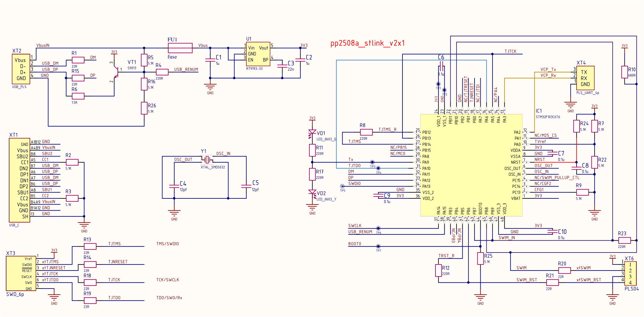Select the XT6 PLS04 connector block

630,273
